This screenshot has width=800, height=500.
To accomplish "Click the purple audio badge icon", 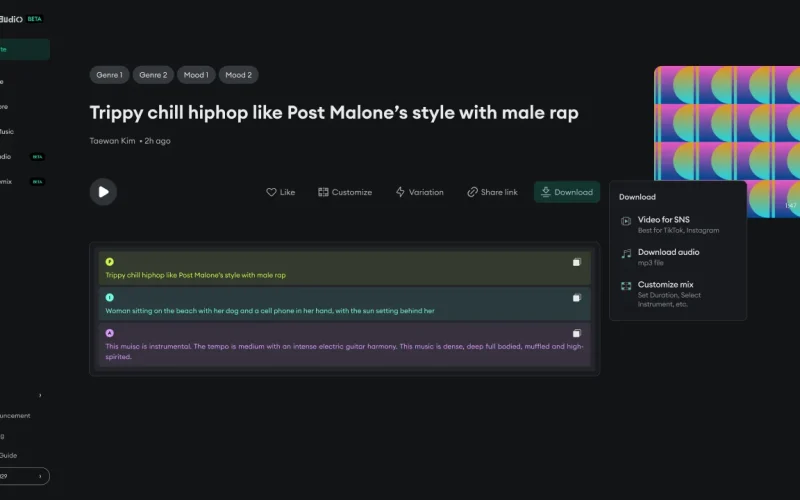I will click(110, 333).
